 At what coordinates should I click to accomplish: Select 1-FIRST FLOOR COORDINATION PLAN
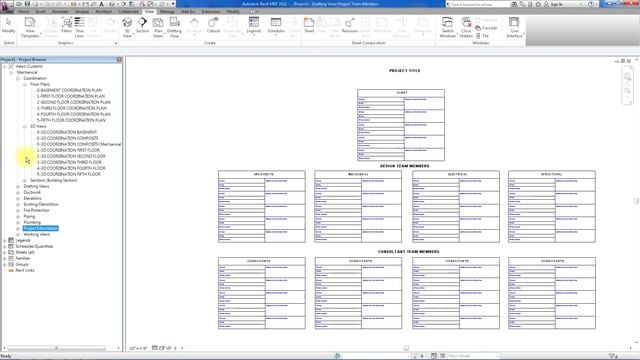click(71, 96)
